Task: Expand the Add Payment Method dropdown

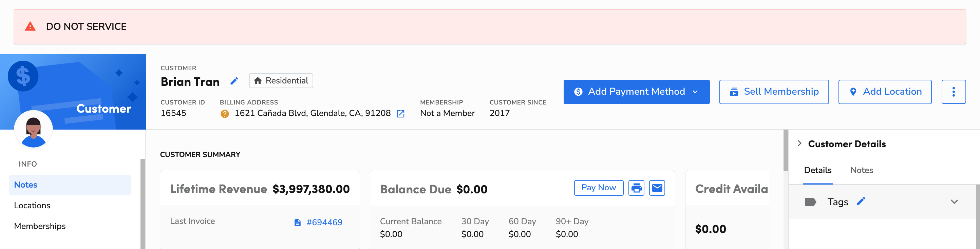Action: coord(695,92)
